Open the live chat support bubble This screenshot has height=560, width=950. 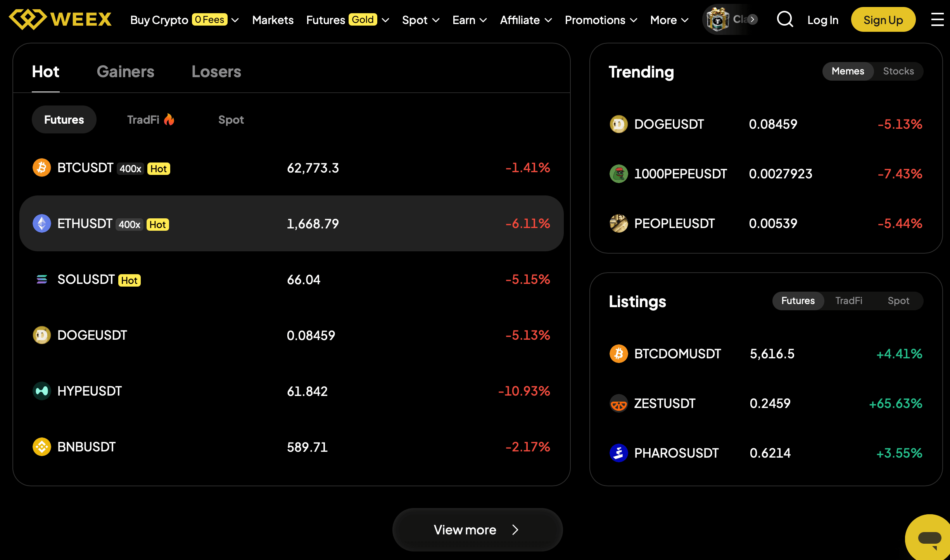click(929, 538)
